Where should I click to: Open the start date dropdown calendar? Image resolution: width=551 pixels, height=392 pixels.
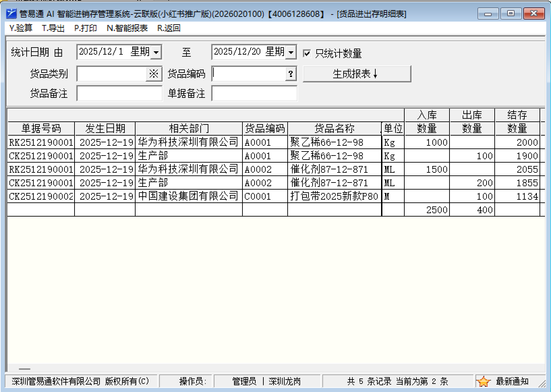[x=156, y=52]
